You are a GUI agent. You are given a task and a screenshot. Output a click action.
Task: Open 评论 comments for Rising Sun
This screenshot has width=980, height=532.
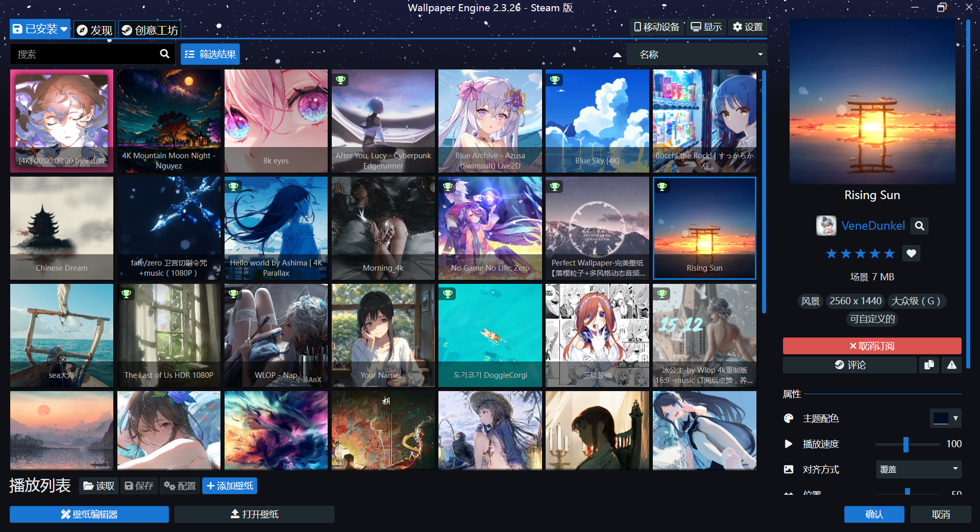(850, 365)
